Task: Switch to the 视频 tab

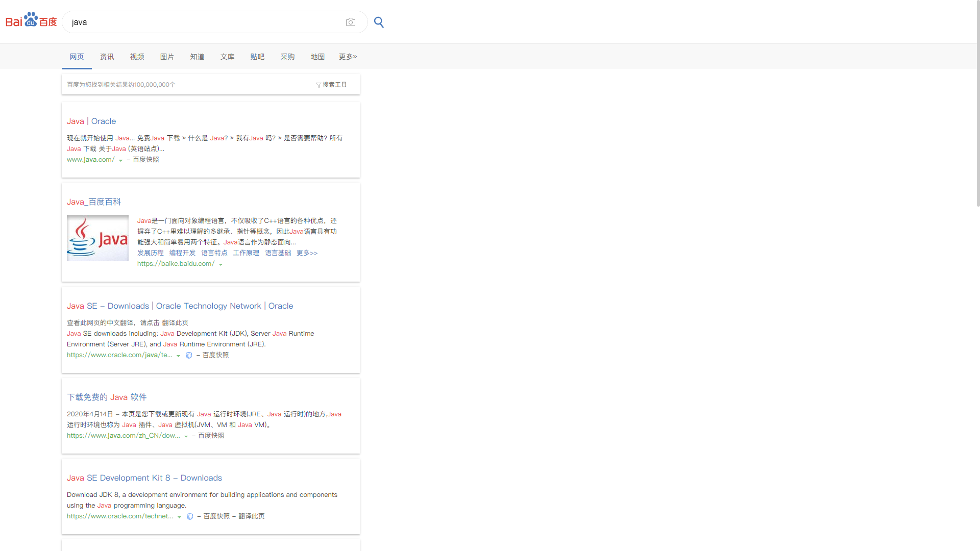Action: click(x=137, y=57)
